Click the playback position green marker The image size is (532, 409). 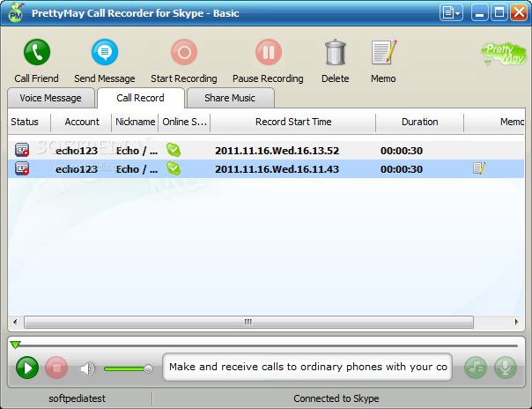pyautogui.click(x=15, y=345)
